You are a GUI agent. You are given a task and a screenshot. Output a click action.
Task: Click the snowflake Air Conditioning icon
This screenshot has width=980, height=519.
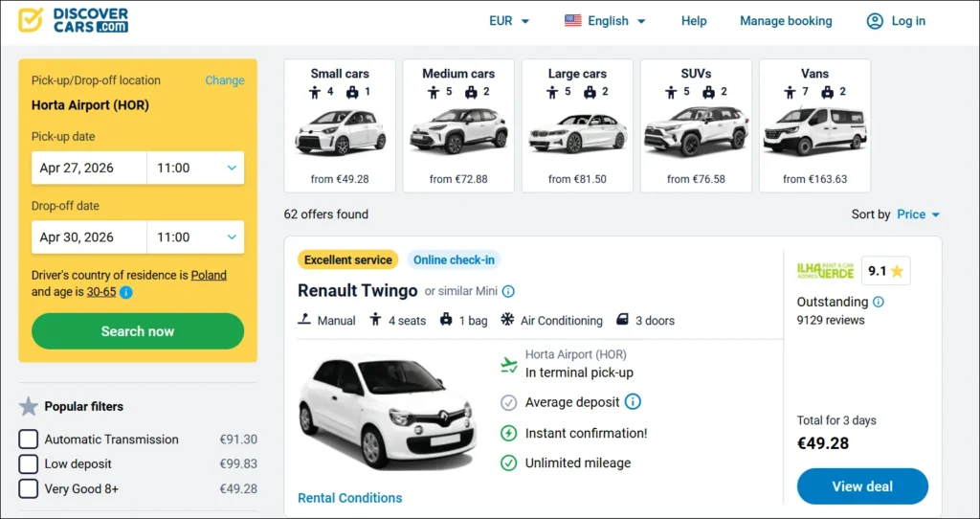(x=507, y=320)
